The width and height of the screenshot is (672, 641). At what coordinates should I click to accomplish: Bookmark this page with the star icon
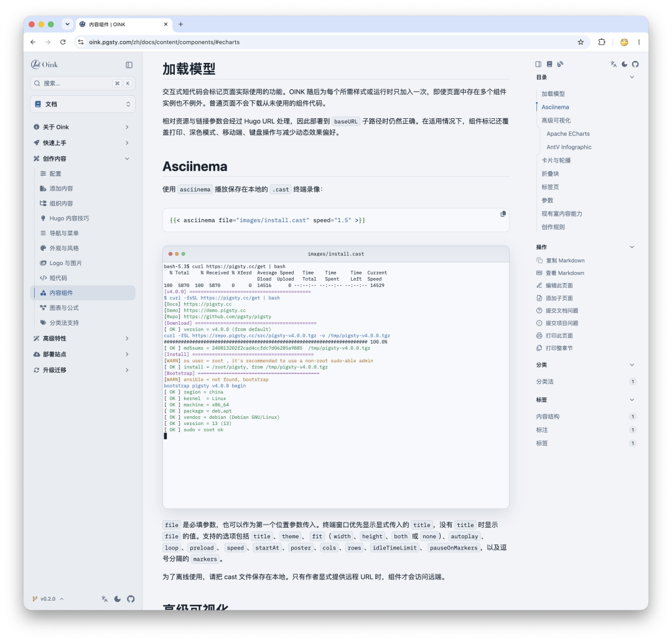point(581,42)
